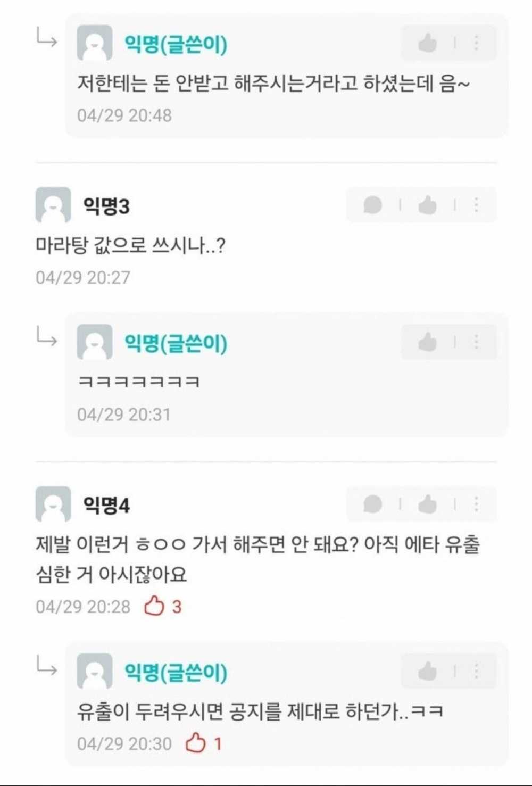Select the 익명3 username
Screen dimensions: 532x786
[x=106, y=205]
